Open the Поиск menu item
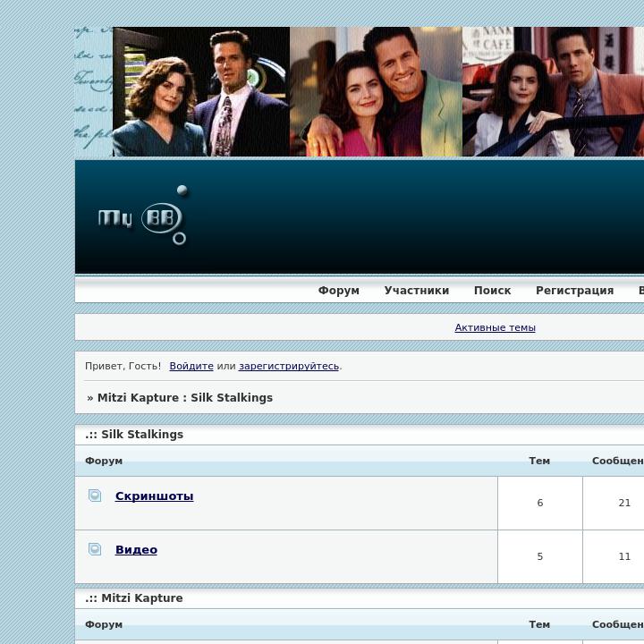Image resolution: width=644 pixels, height=644 pixels. [x=492, y=291]
